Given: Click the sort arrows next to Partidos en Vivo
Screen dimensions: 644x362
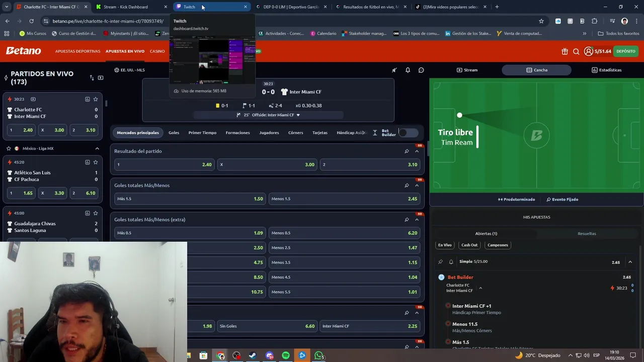Looking at the screenshot, I should point(92,78).
